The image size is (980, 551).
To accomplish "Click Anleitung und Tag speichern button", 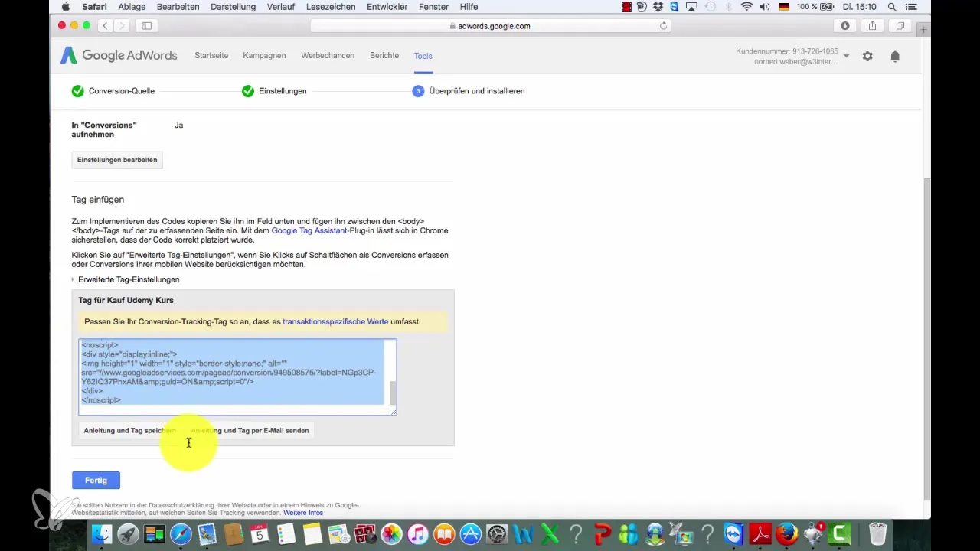I will click(x=130, y=430).
